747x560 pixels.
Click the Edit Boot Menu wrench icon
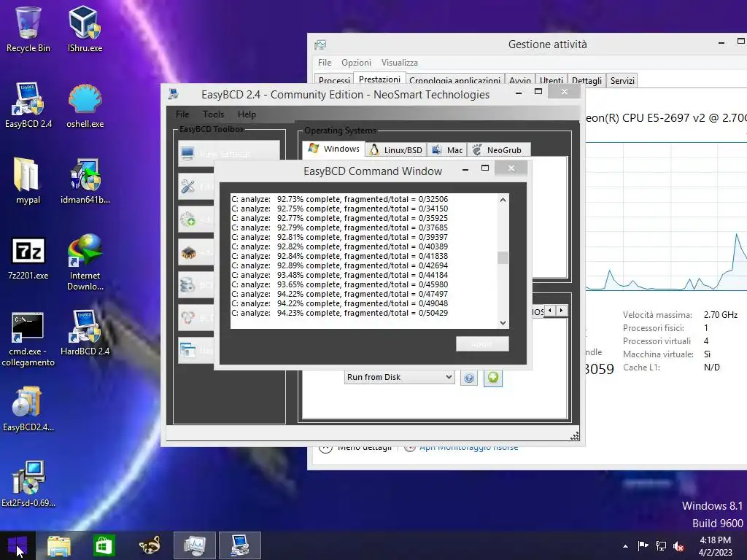point(187,186)
